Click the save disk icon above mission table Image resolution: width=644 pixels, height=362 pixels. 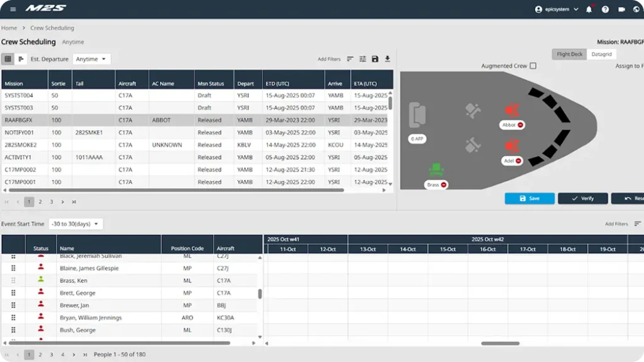click(375, 59)
